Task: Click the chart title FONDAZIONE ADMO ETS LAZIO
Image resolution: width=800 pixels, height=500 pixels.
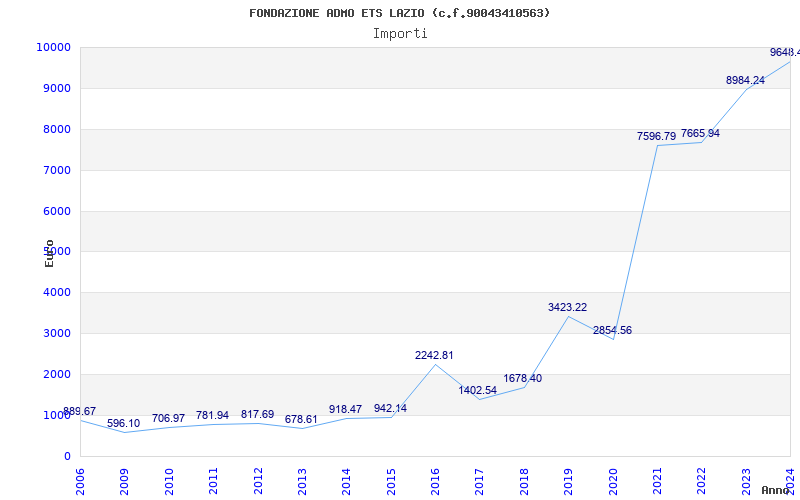Action: (399, 13)
